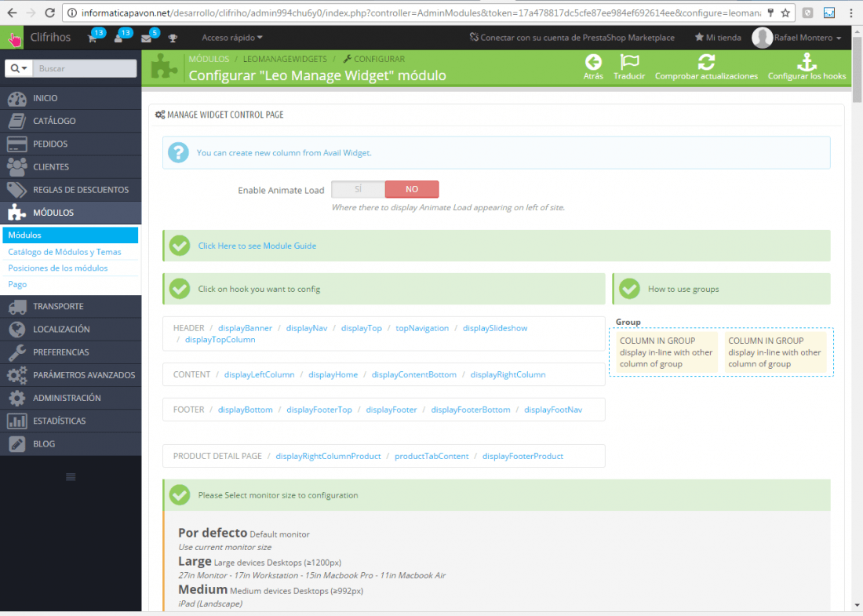
Task: Open the REGLAS DE DESCUENTOS menu
Action: 71,190
